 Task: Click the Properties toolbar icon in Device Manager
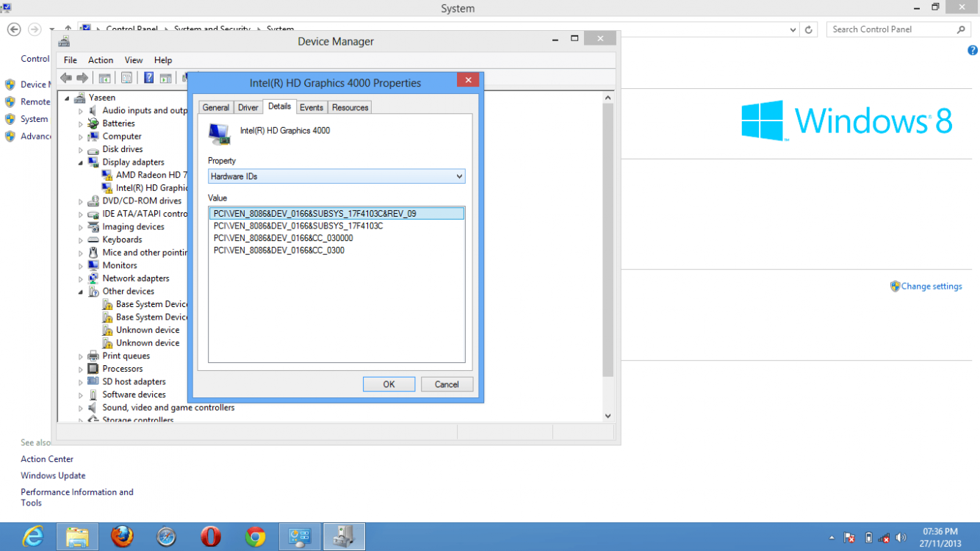(x=127, y=78)
